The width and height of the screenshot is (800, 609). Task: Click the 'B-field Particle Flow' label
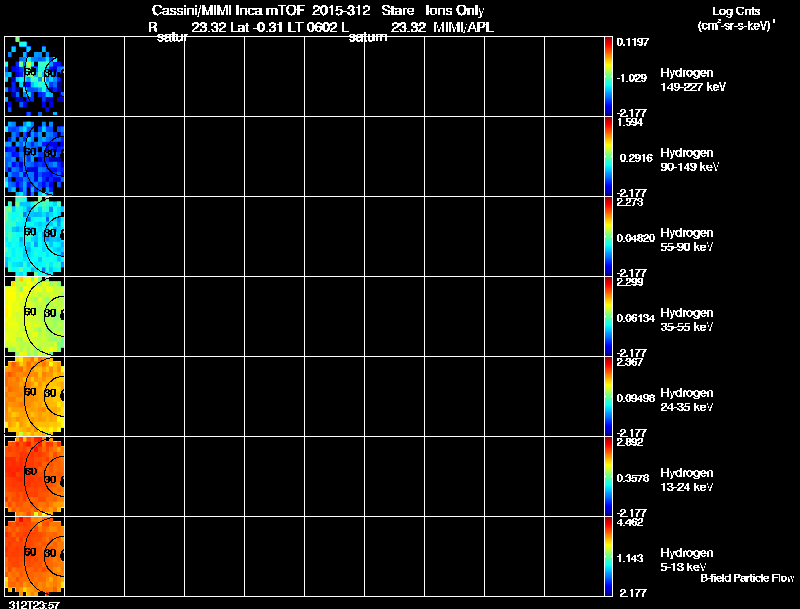(x=747, y=578)
